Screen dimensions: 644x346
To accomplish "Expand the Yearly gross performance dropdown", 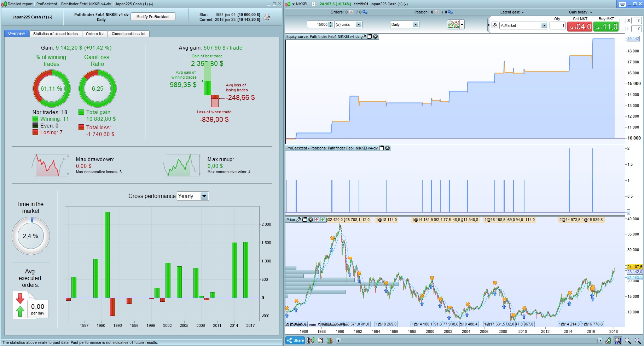I will pyautogui.click(x=193, y=196).
